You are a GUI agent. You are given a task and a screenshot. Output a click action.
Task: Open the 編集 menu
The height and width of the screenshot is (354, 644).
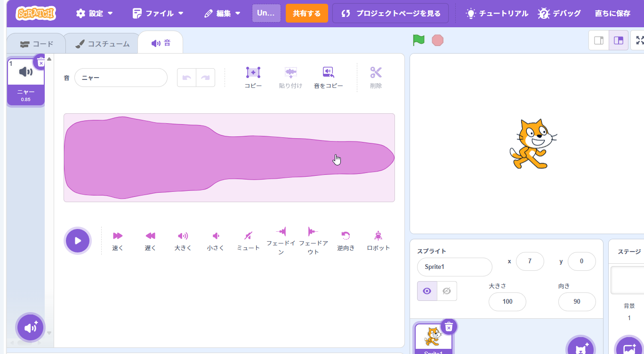point(222,14)
